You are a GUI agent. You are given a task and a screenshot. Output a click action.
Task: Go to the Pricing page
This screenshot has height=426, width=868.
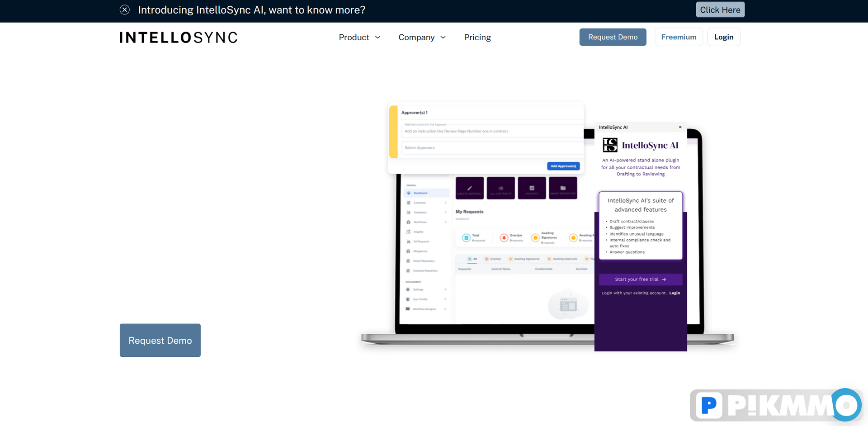477,38
